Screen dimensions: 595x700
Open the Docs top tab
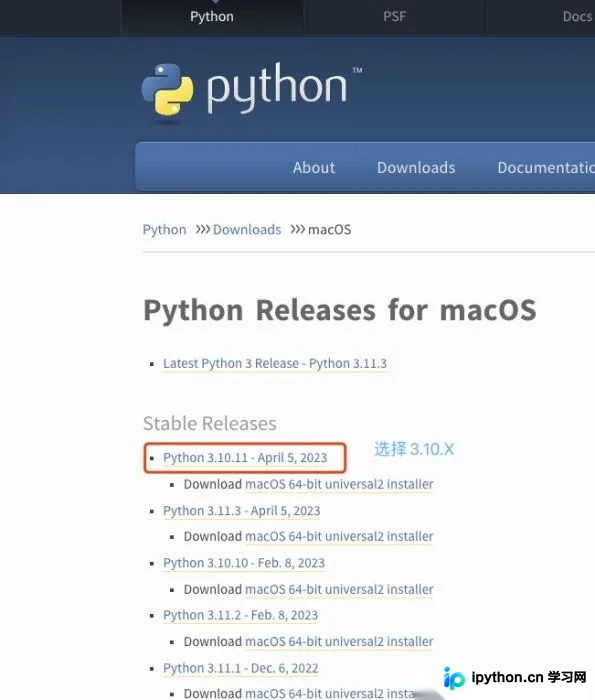click(x=577, y=17)
